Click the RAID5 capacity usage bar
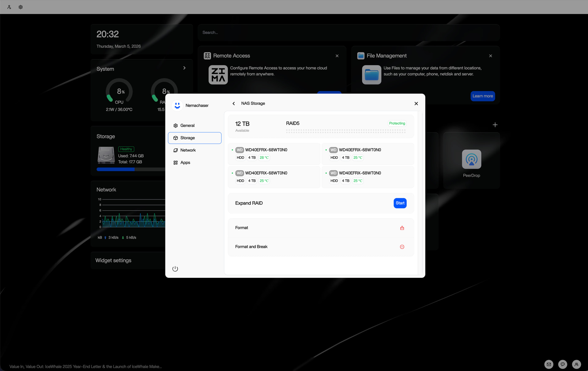 pos(345,131)
